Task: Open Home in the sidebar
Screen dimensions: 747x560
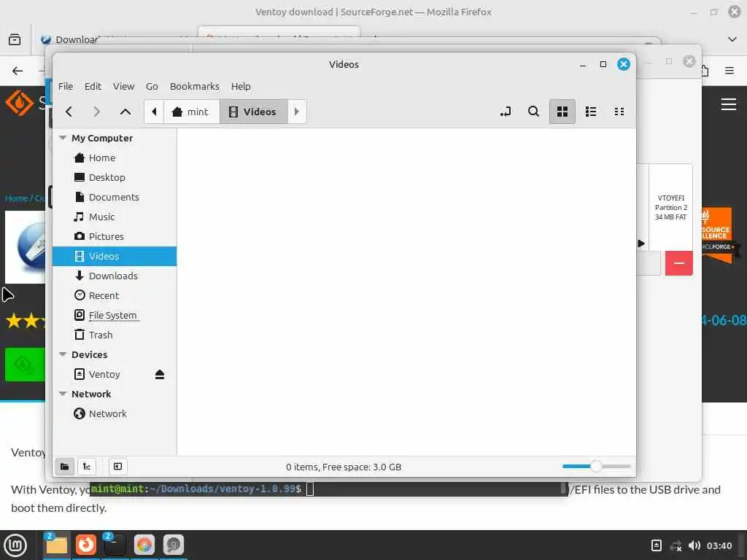Action: (115, 157)
